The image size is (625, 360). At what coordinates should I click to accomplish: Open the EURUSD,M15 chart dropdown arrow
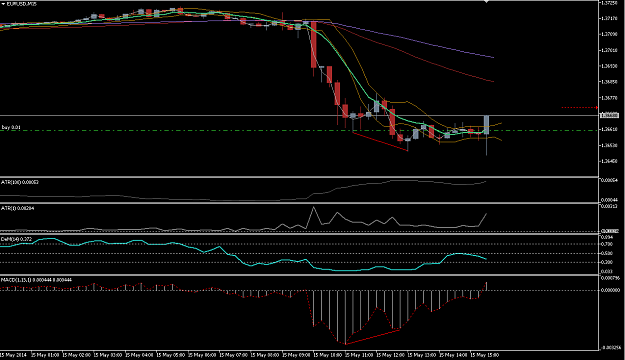tap(3, 4)
